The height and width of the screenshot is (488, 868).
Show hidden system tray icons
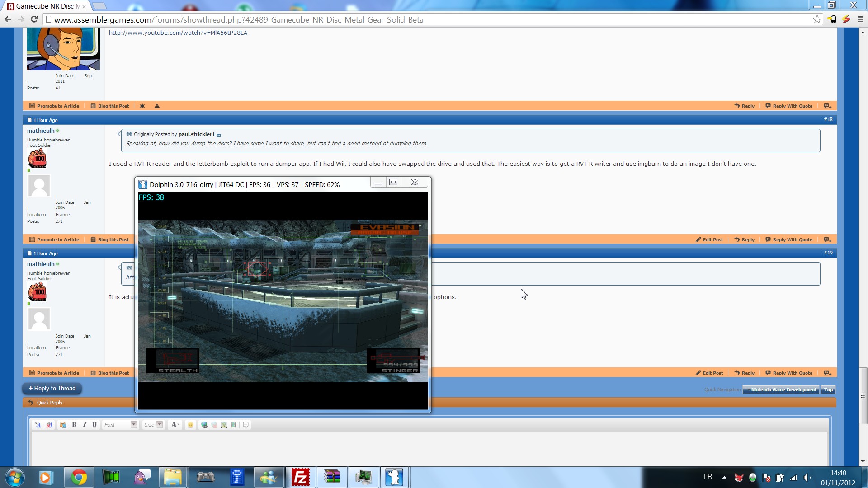pyautogui.click(x=724, y=477)
